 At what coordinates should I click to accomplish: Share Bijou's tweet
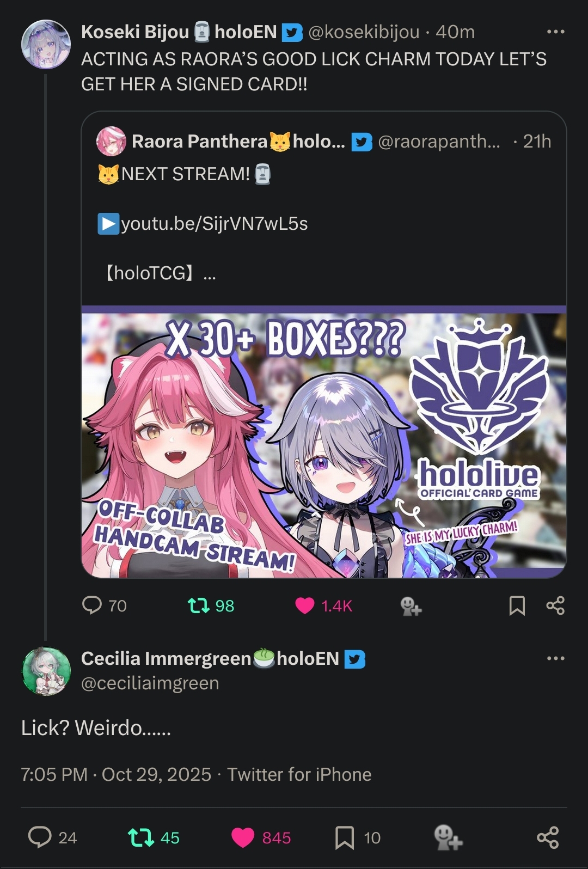tap(555, 605)
